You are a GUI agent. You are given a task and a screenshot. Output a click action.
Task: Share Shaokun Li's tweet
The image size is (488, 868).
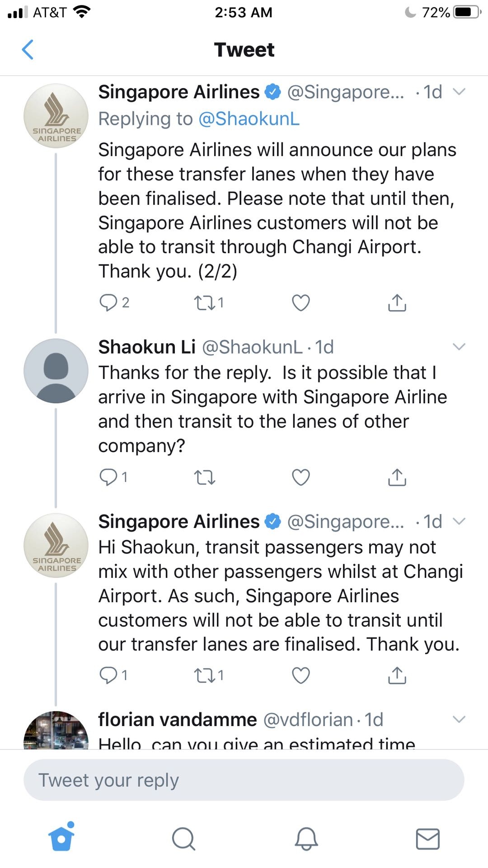pyautogui.click(x=397, y=477)
